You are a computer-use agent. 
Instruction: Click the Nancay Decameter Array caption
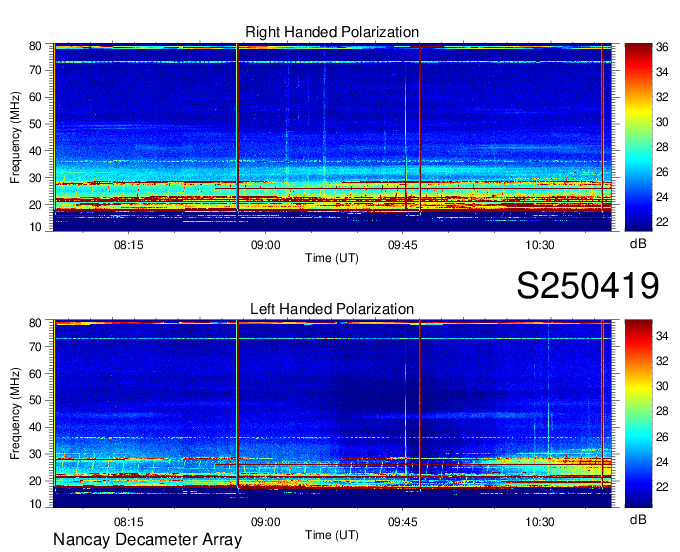[x=147, y=539]
